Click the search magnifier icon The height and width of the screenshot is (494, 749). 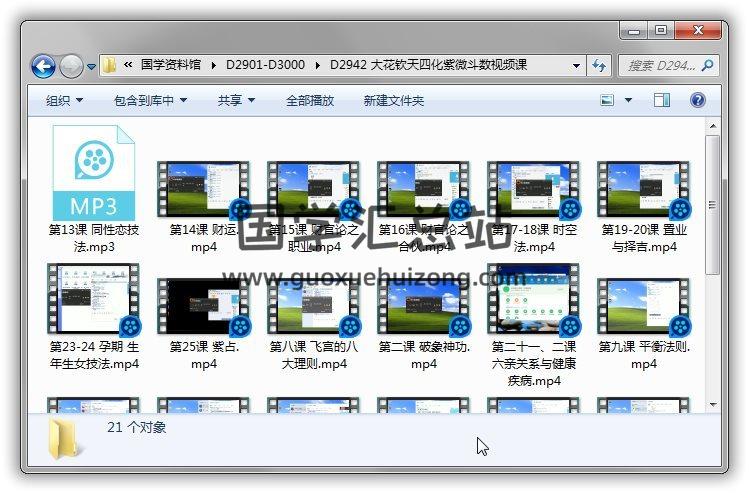coord(707,65)
